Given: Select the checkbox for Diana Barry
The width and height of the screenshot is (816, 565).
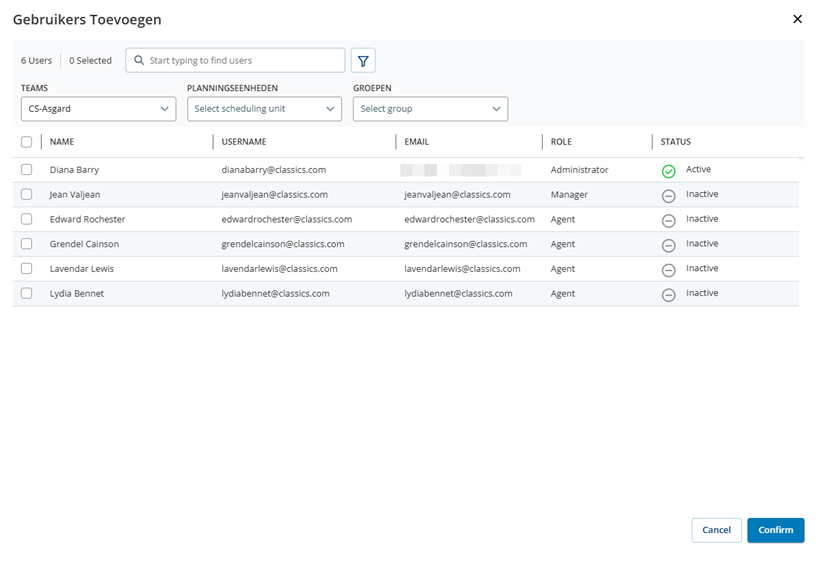Looking at the screenshot, I should [x=27, y=170].
